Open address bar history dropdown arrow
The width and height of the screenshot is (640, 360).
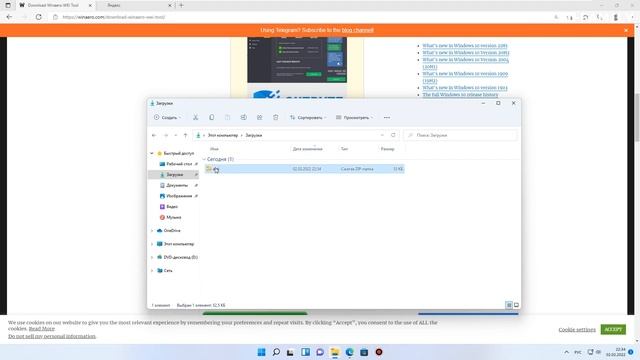coord(382,135)
